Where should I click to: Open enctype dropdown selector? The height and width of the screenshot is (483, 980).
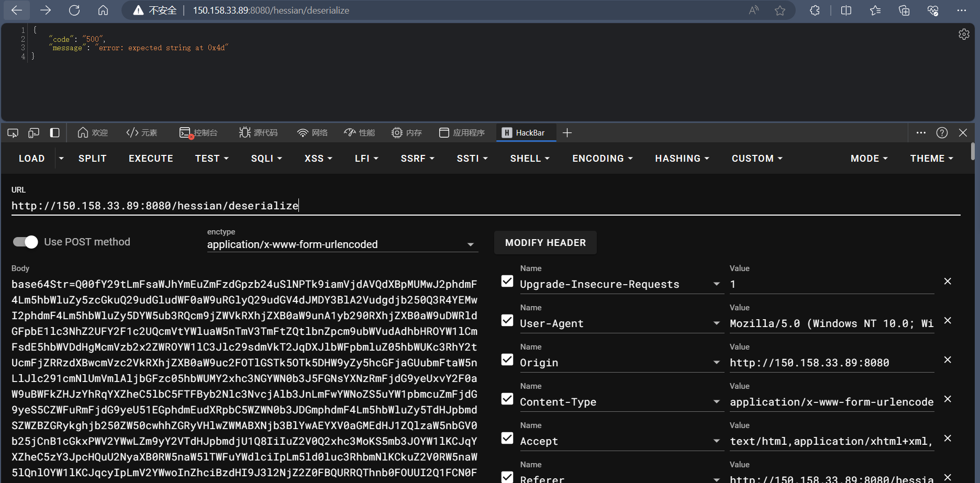[342, 244]
